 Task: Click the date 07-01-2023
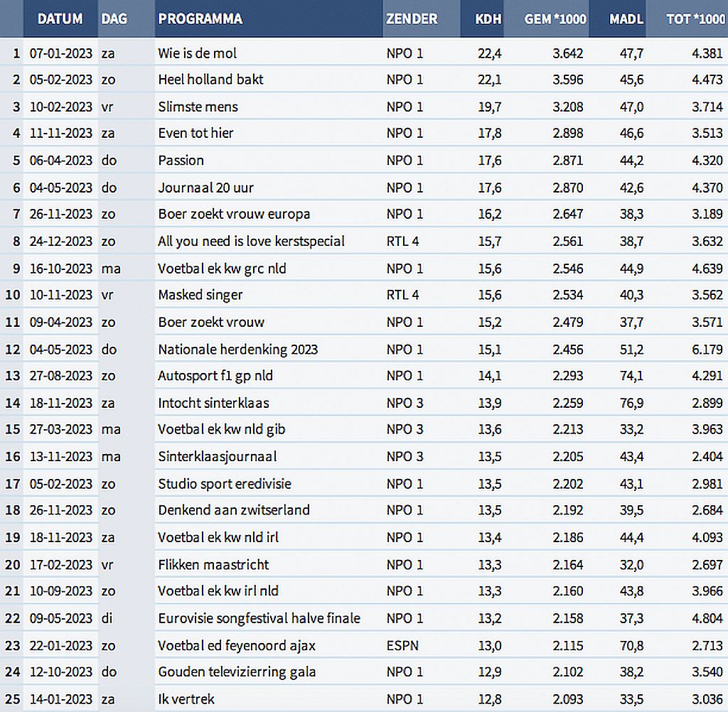(61, 53)
